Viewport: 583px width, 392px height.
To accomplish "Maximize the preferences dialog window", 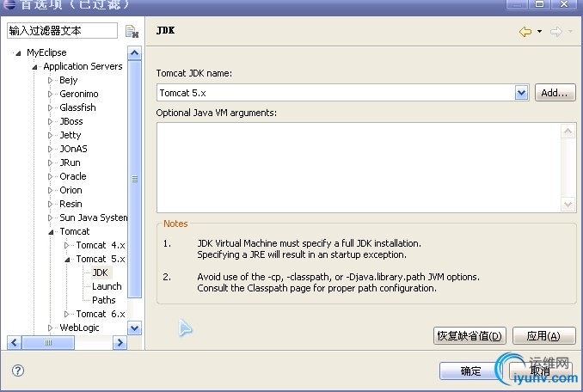I will pyautogui.click(x=539, y=4).
